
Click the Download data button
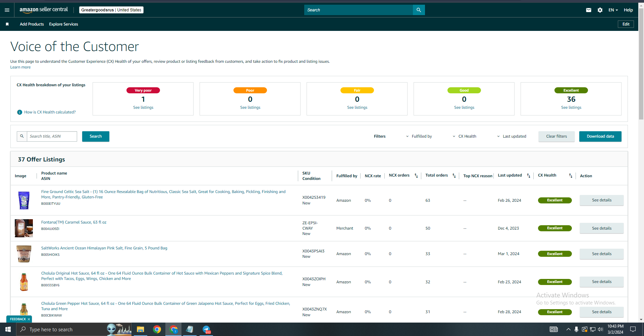point(600,136)
